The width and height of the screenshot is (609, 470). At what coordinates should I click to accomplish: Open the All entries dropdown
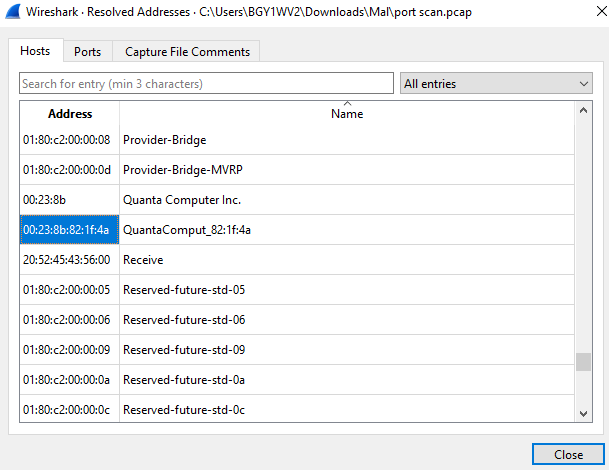coord(496,83)
